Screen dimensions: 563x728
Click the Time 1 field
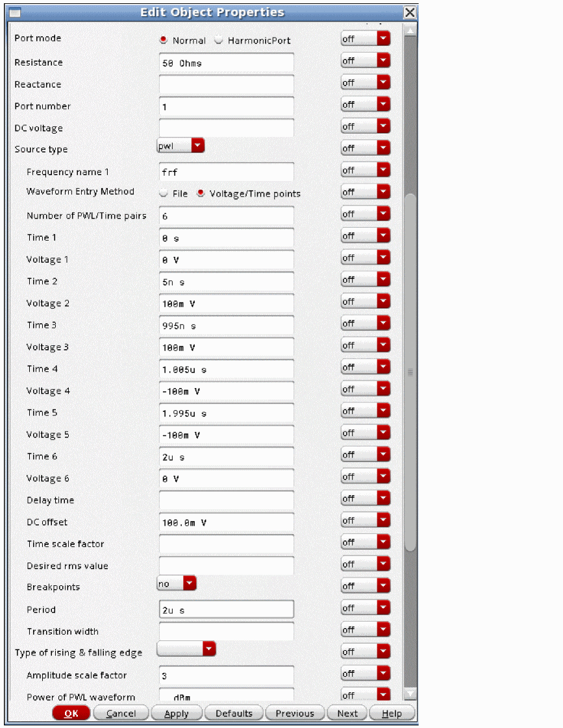pos(226,237)
